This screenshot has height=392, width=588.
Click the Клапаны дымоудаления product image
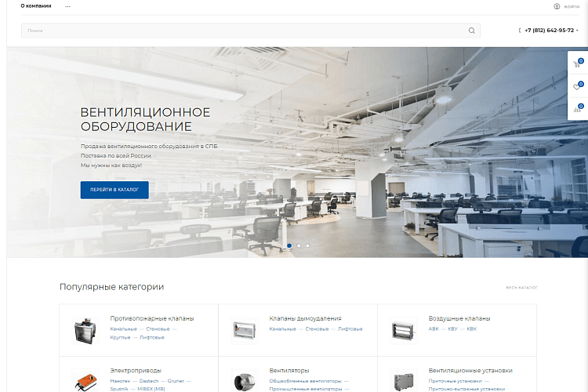click(x=245, y=331)
